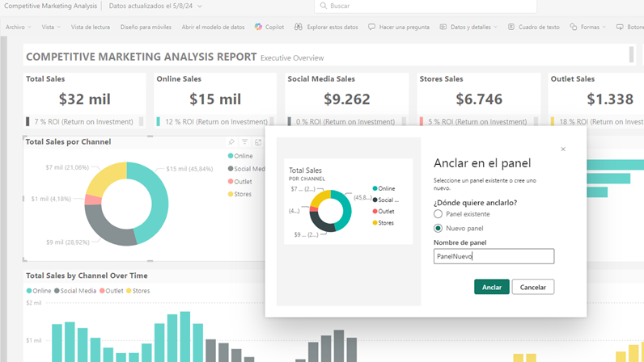The image size is (644, 362).
Task: Click the Anclar button
Action: [x=492, y=287]
